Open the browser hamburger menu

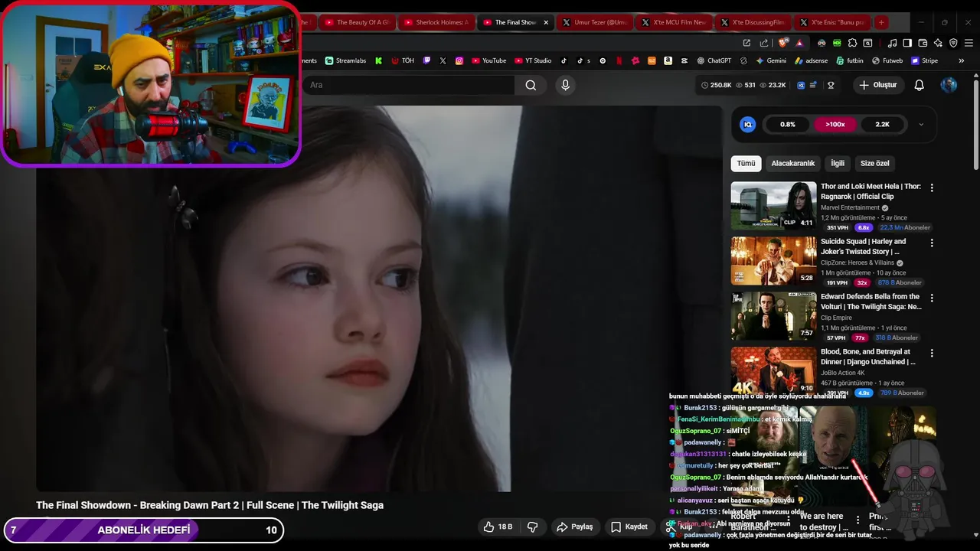click(x=969, y=43)
